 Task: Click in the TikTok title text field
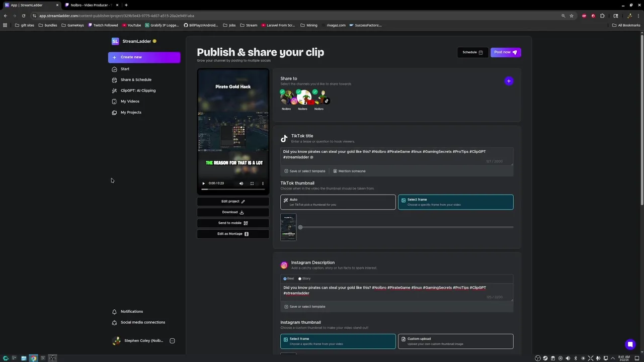pyautogui.click(x=397, y=156)
